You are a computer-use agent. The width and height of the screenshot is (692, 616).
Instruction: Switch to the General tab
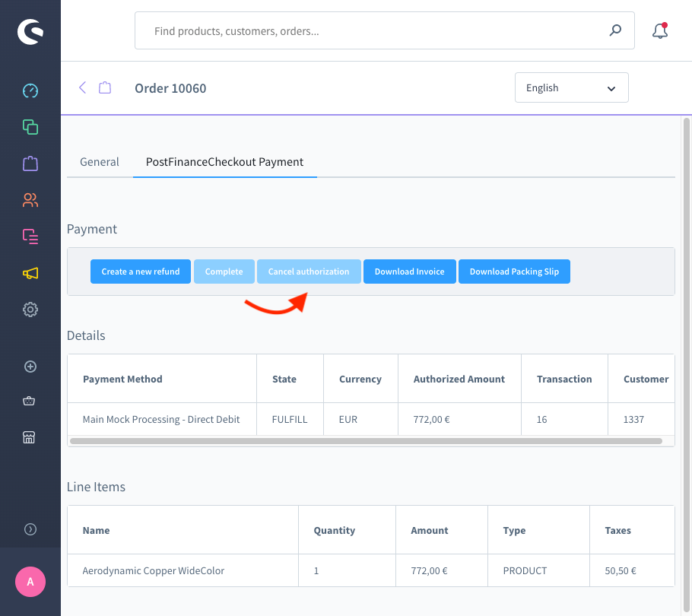(x=100, y=162)
